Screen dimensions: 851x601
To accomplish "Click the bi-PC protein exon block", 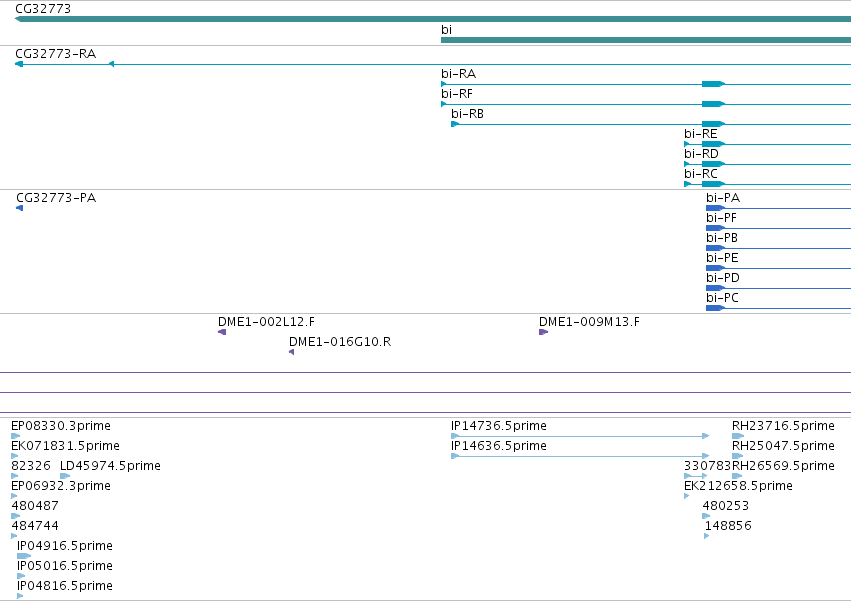I will point(715,308).
